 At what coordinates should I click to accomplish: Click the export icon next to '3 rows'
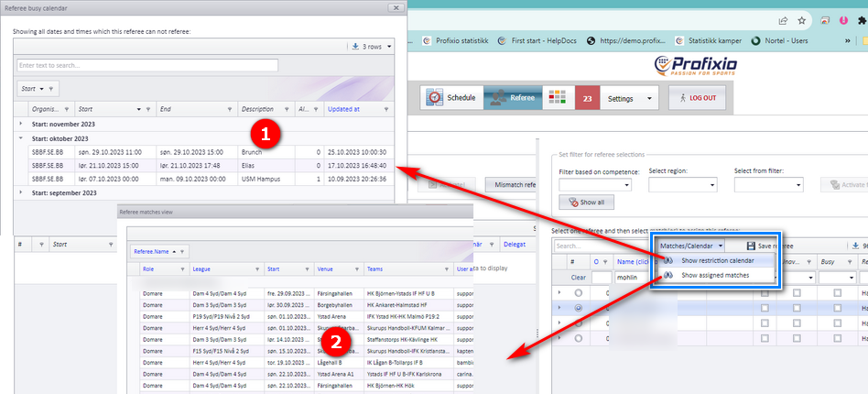[x=355, y=47]
